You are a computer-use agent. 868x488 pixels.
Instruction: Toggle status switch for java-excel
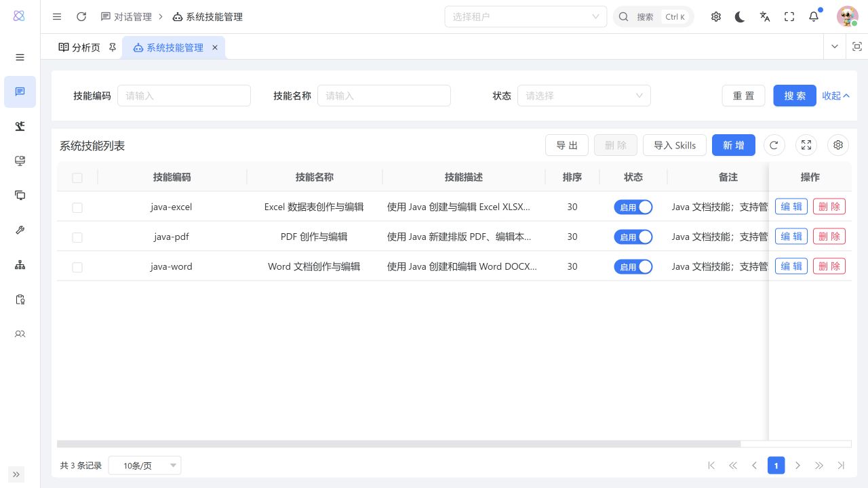click(633, 207)
